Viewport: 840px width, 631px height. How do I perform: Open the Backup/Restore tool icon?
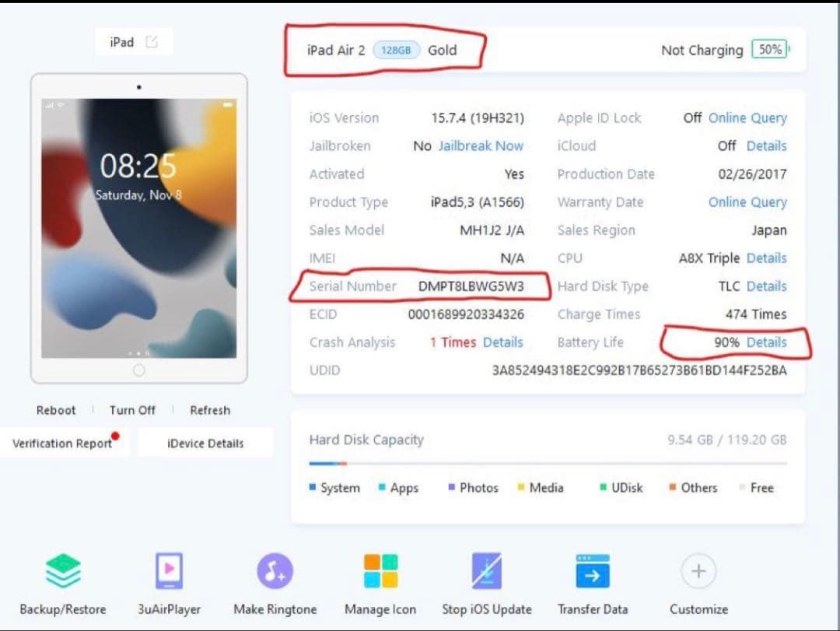click(x=62, y=572)
